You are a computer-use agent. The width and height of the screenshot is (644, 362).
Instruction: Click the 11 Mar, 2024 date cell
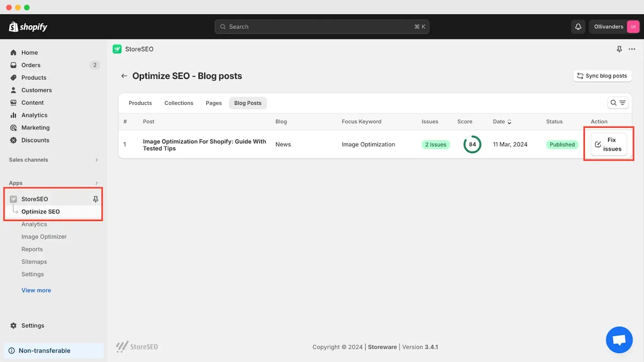[x=510, y=144]
